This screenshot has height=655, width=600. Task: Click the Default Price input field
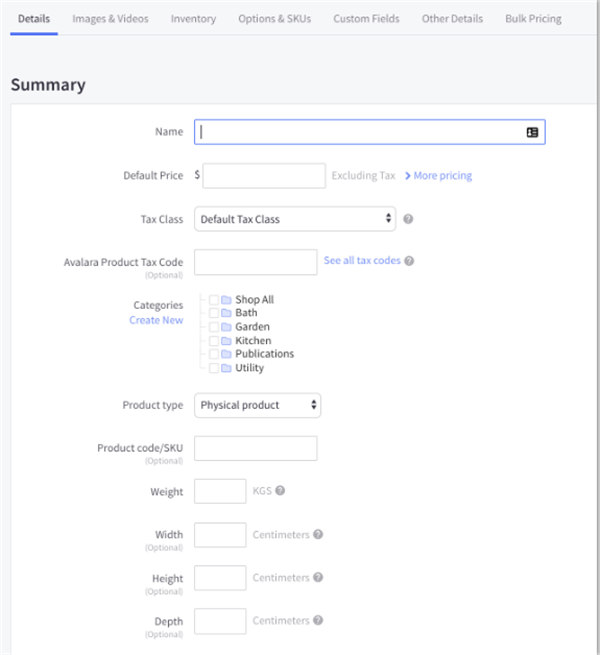click(x=264, y=176)
